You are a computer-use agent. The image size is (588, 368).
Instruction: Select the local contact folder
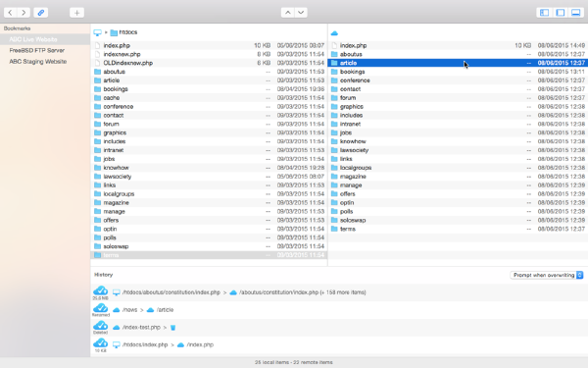click(x=209, y=115)
